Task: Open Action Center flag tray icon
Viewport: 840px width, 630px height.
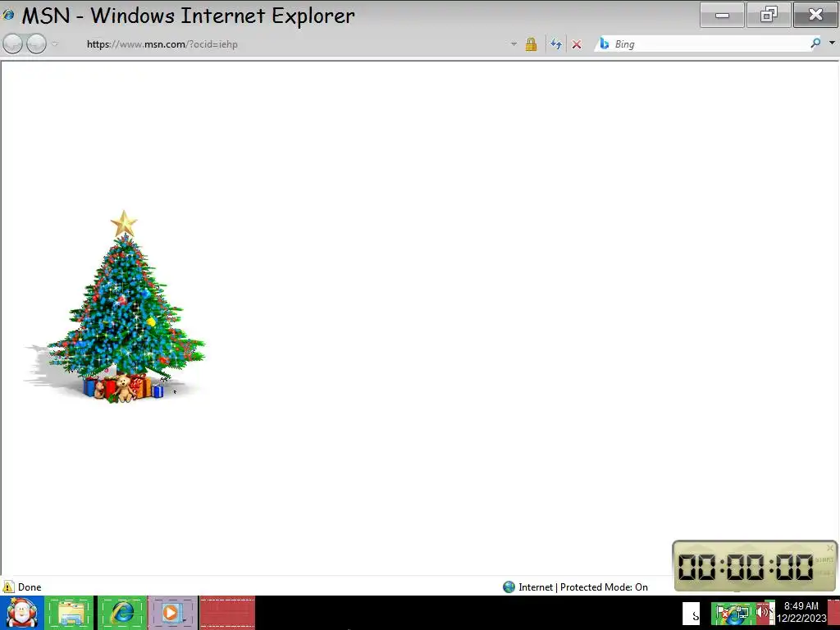Action: coord(723,614)
